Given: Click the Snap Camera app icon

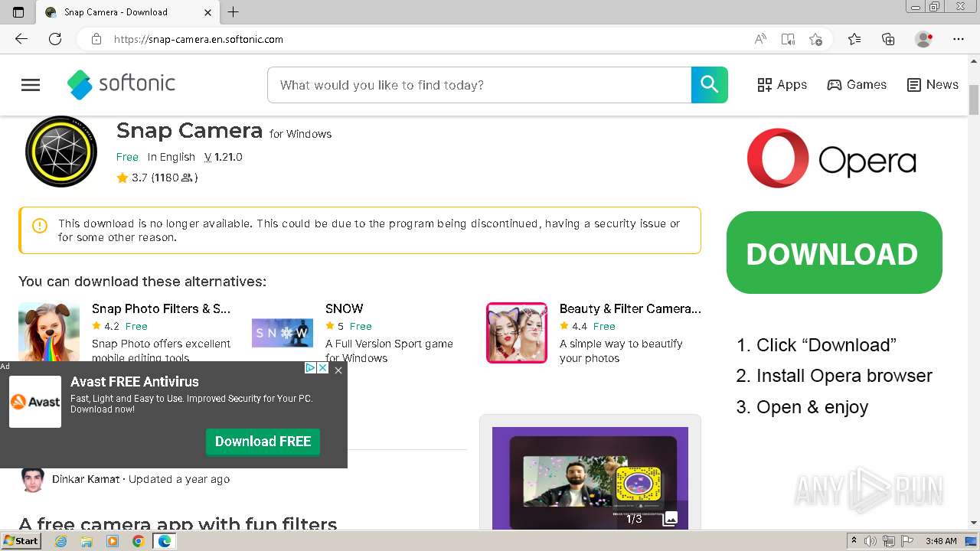Looking at the screenshot, I should click(61, 152).
